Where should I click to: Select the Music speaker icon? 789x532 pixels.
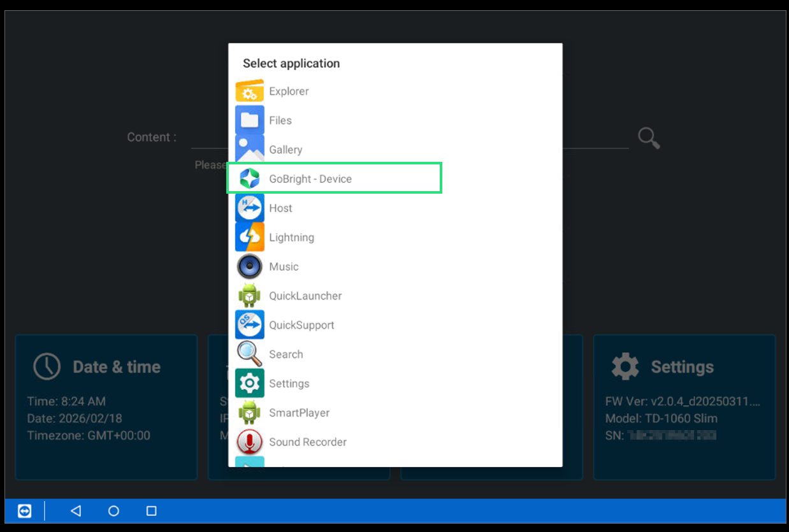click(x=249, y=267)
